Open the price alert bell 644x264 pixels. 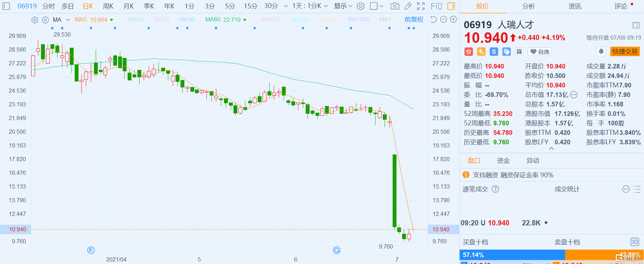tap(601, 52)
